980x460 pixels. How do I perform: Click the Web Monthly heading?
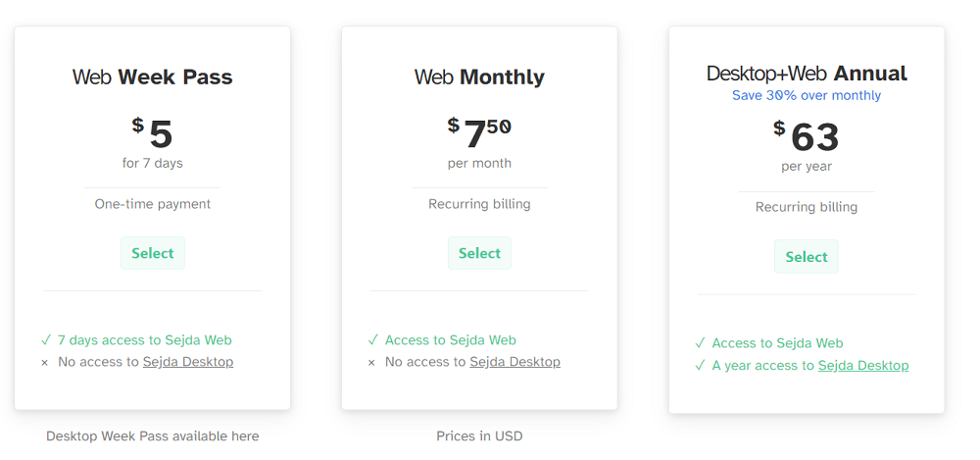tap(479, 77)
